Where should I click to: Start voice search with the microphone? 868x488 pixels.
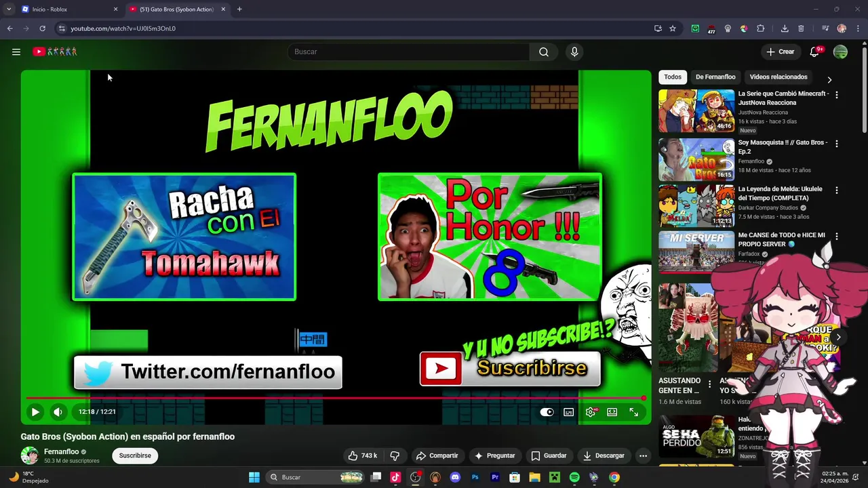click(x=574, y=52)
